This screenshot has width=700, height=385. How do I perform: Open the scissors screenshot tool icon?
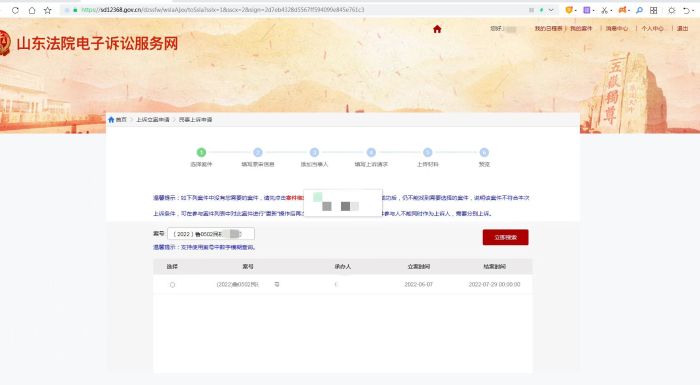point(604,10)
